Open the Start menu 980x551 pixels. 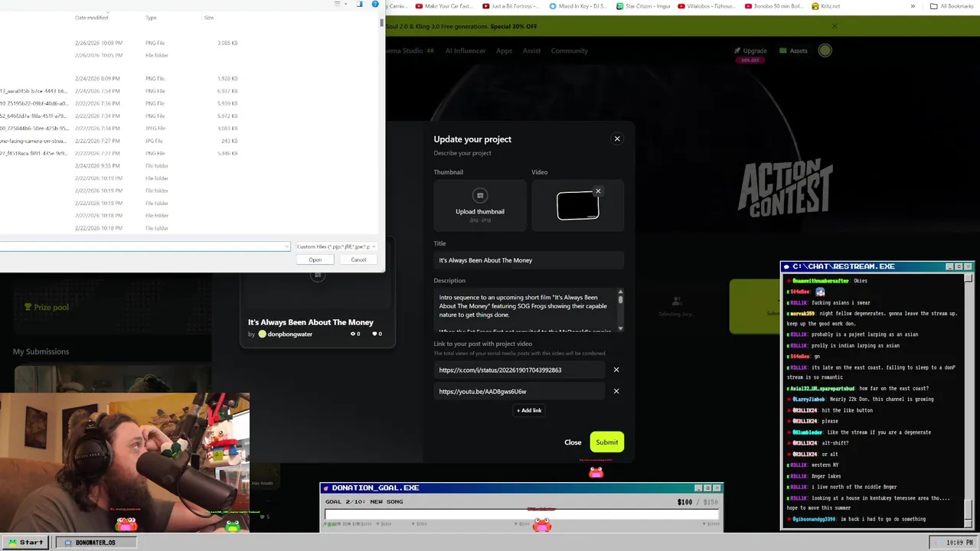pyautogui.click(x=25, y=542)
